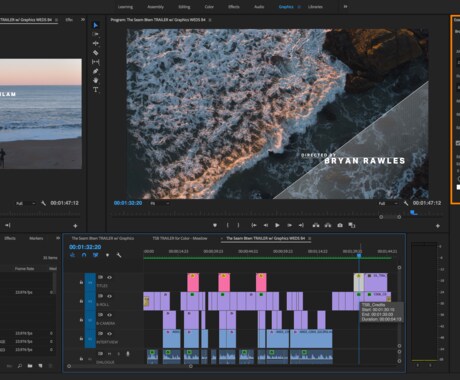Click the timeline playhead marker on ruler
The height and width of the screenshot is (380, 460).
(359, 255)
